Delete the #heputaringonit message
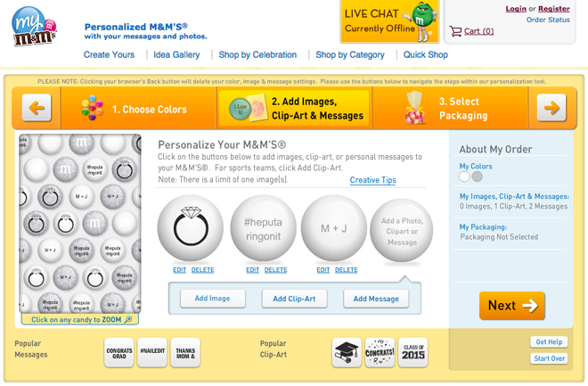The height and width of the screenshot is (386, 588). coord(275,270)
